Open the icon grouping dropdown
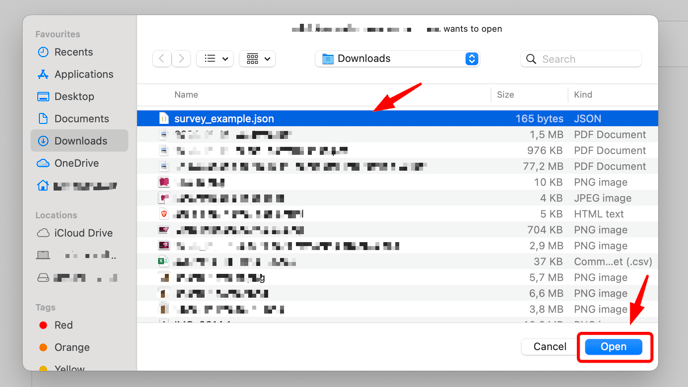 coord(258,59)
